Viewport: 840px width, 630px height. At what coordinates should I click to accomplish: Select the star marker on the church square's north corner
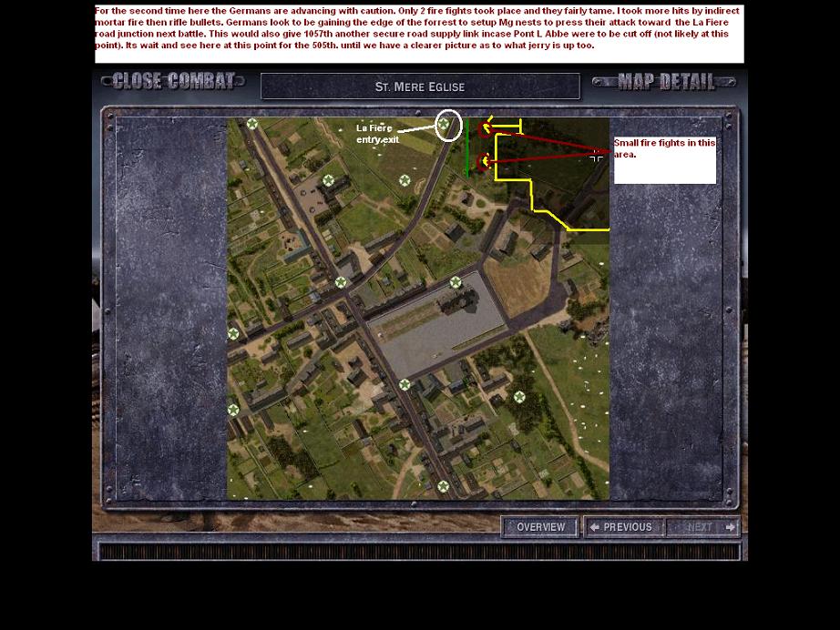point(456,282)
